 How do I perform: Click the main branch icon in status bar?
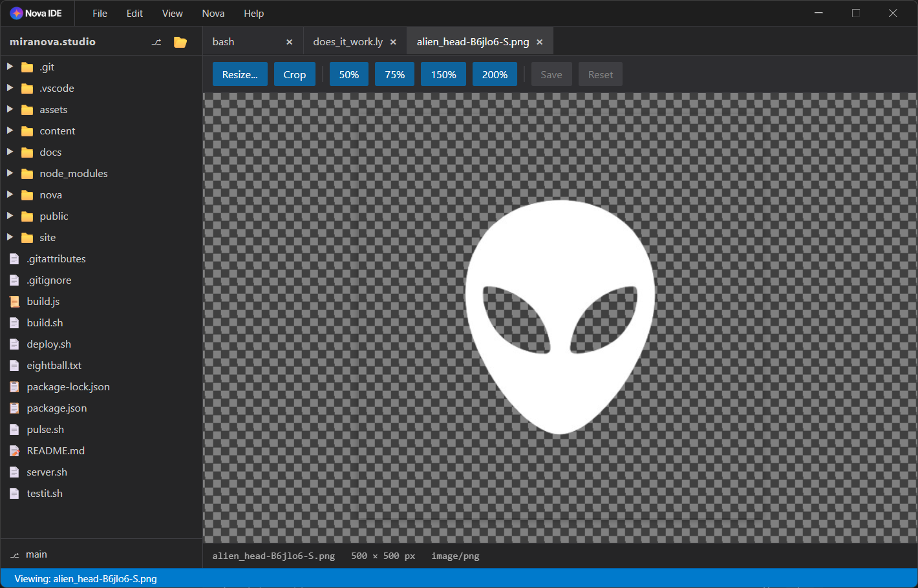[15, 554]
